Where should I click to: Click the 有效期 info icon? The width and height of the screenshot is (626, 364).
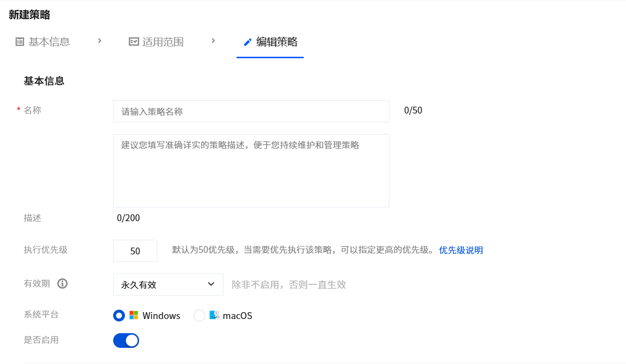point(62,284)
